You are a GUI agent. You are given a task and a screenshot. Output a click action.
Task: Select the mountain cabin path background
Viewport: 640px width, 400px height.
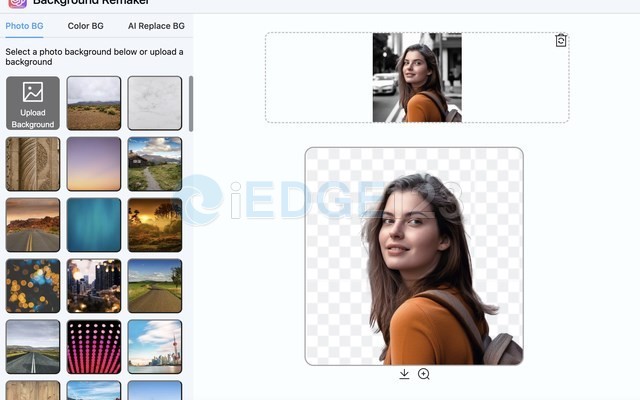click(155, 164)
